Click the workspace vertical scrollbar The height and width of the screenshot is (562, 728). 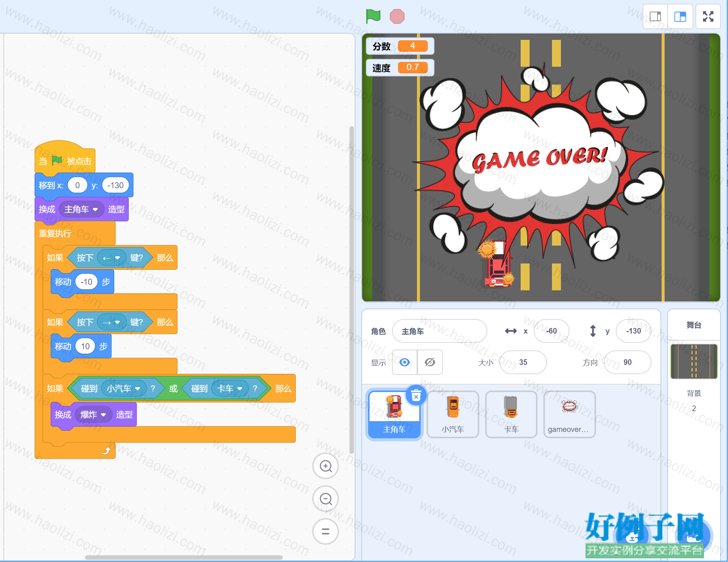point(351,290)
